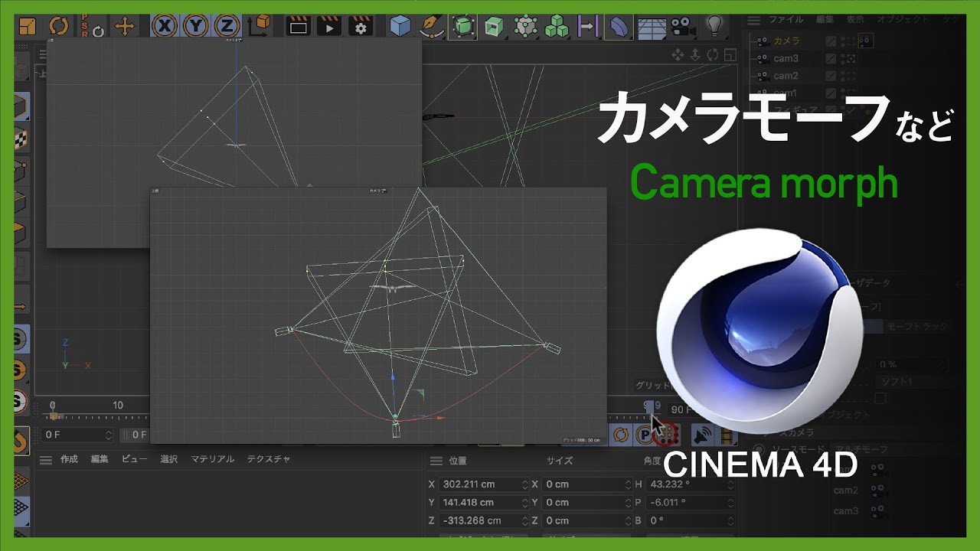Open the blue Bend deformer icon

[x=618, y=27]
